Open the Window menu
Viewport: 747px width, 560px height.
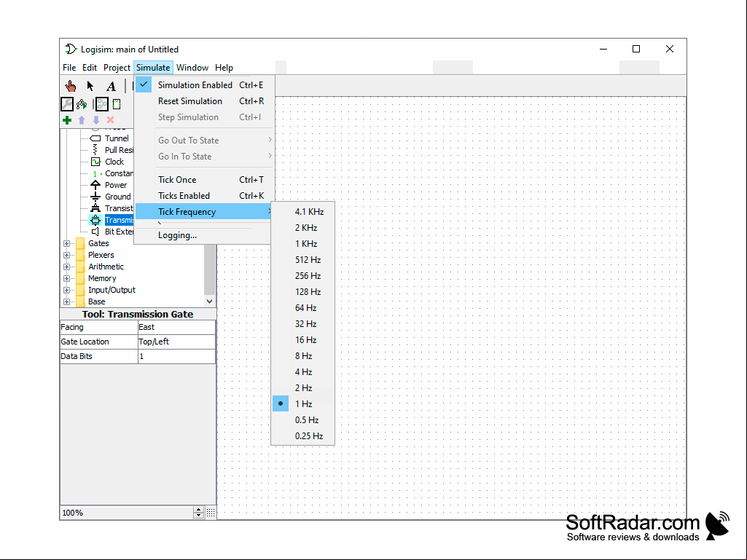click(192, 68)
